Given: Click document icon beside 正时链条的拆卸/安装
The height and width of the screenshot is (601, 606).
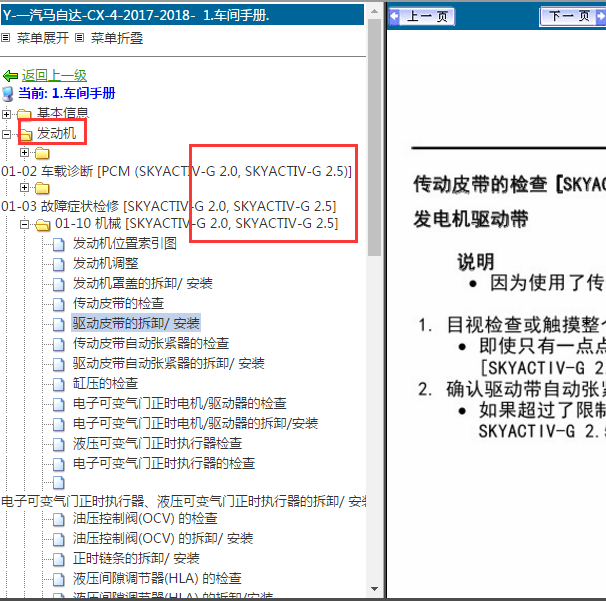Looking at the screenshot, I should click(58, 560).
